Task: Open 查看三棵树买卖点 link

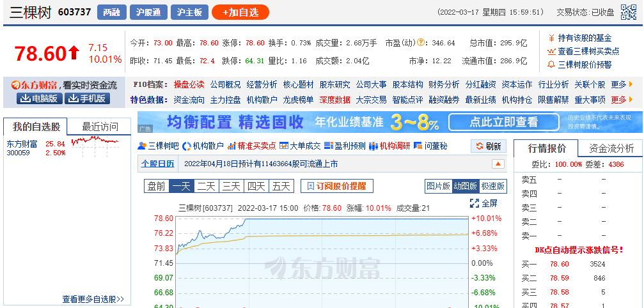Action: pyautogui.click(x=588, y=51)
